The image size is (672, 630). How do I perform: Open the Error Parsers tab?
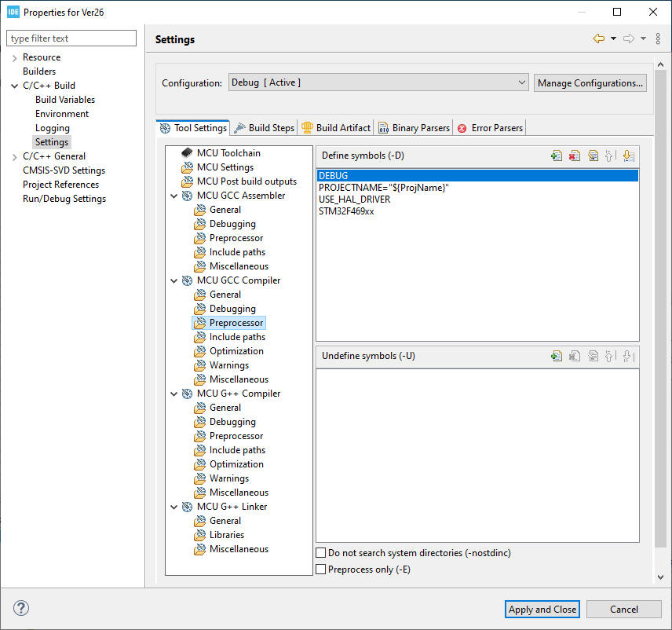[x=490, y=128]
